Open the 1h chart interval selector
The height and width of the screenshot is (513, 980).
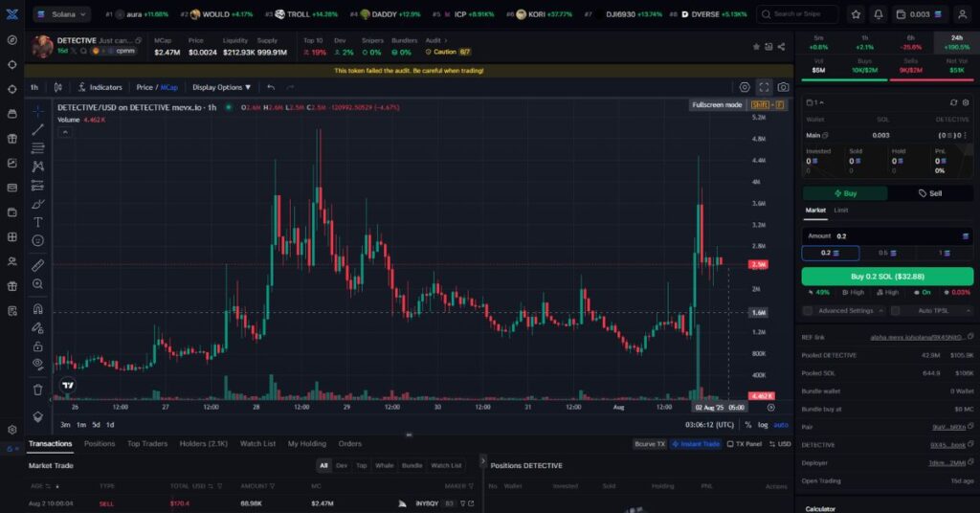pos(34,87)
